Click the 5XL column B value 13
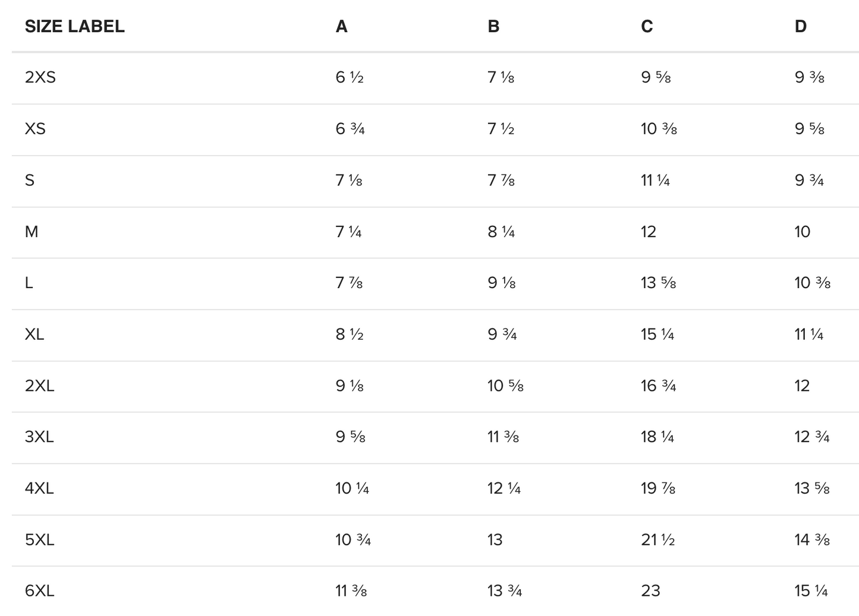Image resolution: width=859 pixels, height=616 pixels. click(x=495, y=540)
